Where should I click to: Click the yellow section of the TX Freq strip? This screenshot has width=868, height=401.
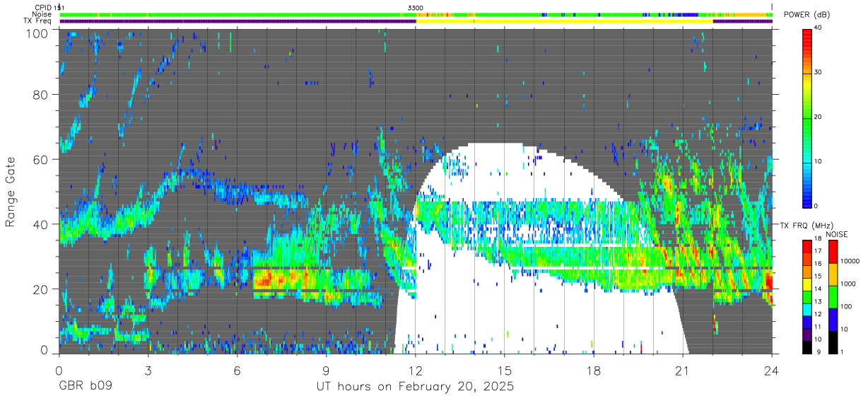coord(564,21)
